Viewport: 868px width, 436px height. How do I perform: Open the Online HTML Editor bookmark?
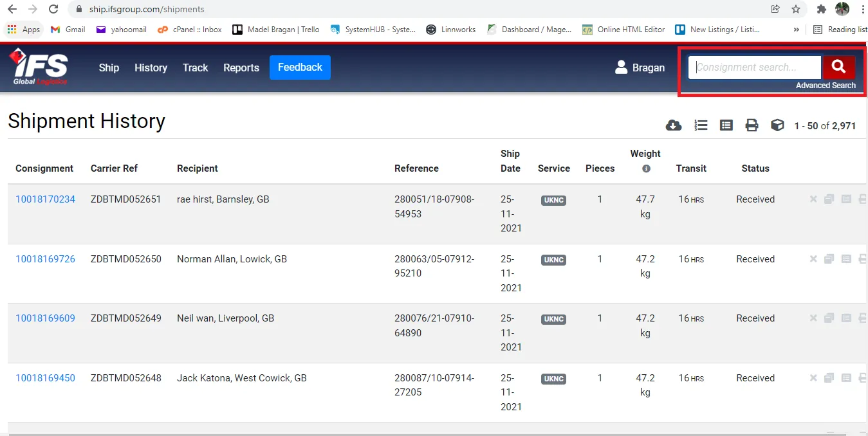tap(623, 30)
